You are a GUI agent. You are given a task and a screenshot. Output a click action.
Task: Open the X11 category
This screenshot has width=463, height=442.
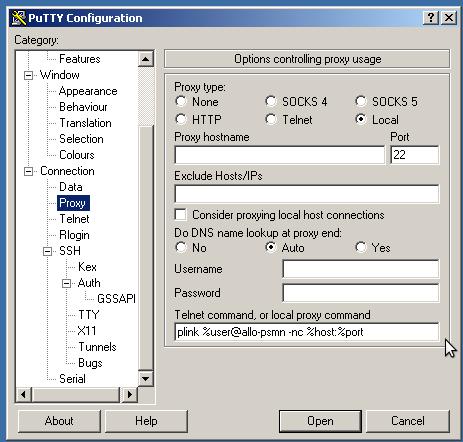[x=87, y=331]
